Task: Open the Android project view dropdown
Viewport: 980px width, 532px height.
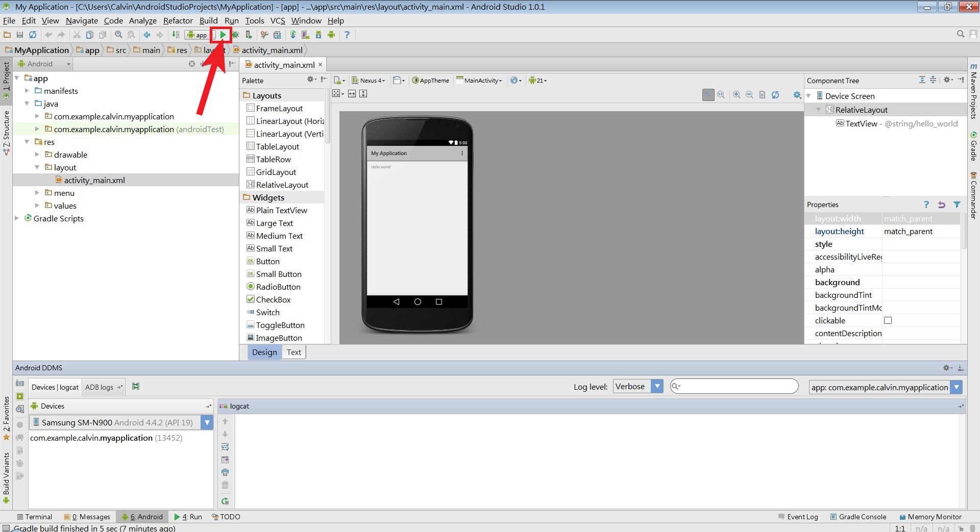Action: click(x=44, y=64)
